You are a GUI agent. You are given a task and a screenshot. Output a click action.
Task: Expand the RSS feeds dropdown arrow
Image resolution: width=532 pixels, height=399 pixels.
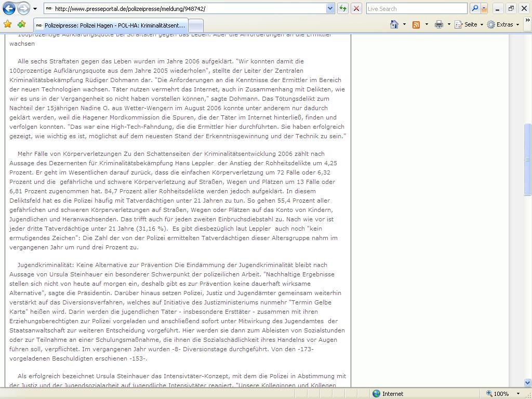(x=427, y=24)
